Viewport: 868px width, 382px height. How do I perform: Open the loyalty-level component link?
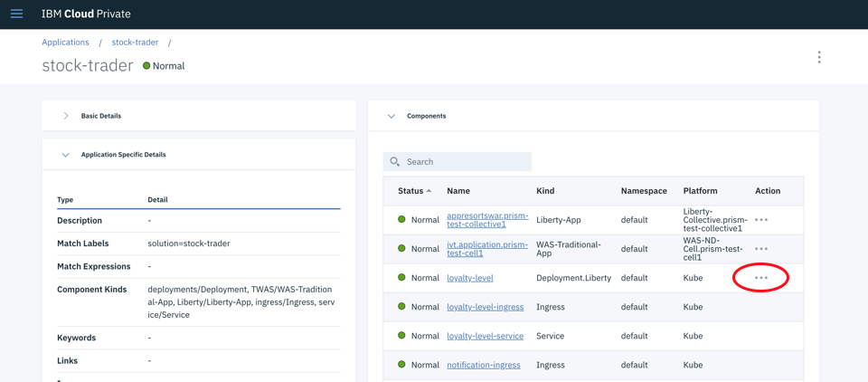470,278
